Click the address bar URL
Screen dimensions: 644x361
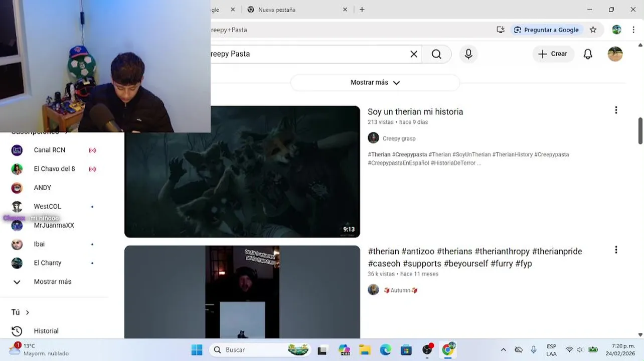click(x=229, y=30)
